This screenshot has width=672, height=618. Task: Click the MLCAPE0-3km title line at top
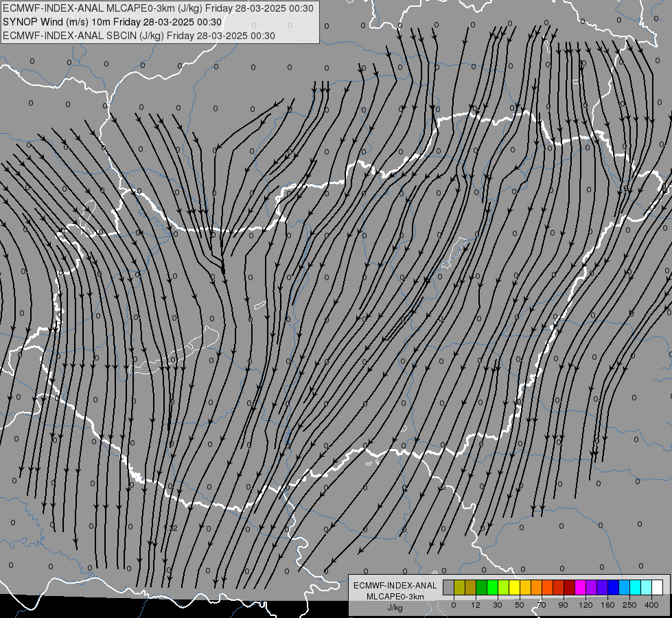[x=158, y=8]
